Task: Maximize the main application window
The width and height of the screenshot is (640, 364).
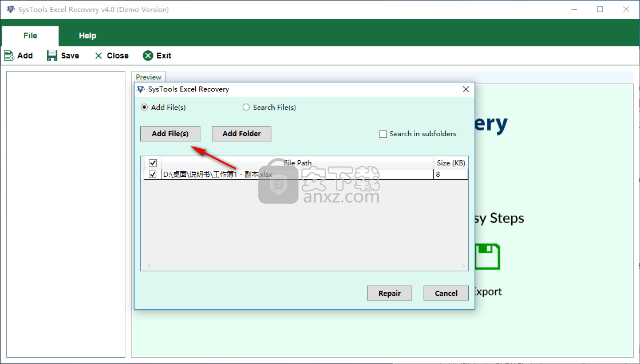Action: [600, 9]
